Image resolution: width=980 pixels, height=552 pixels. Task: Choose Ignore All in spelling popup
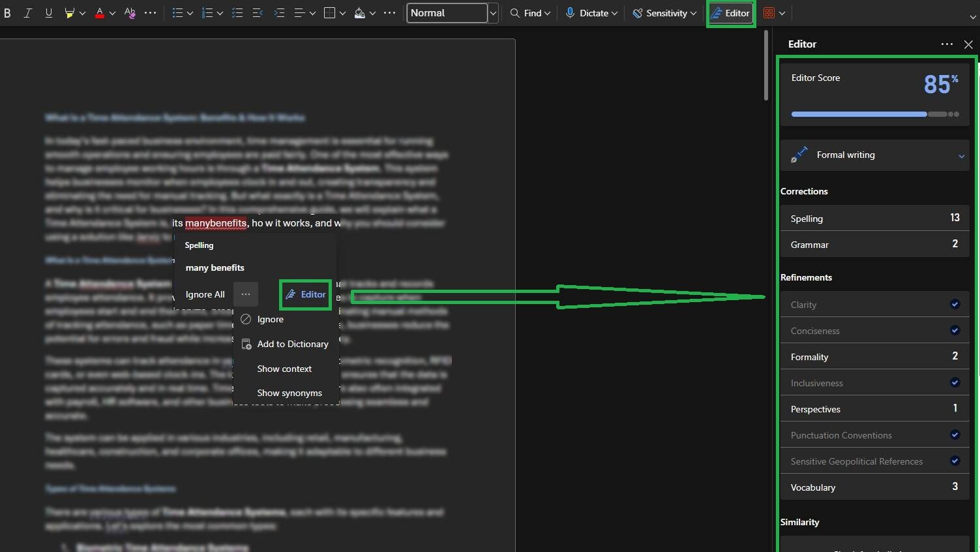205,295
